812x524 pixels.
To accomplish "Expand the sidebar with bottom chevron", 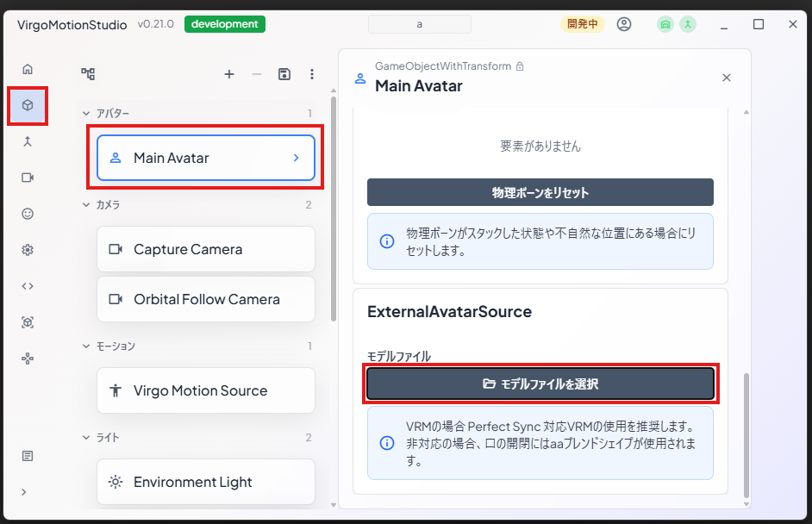I will pyautogui.click(x=24, y=492).
